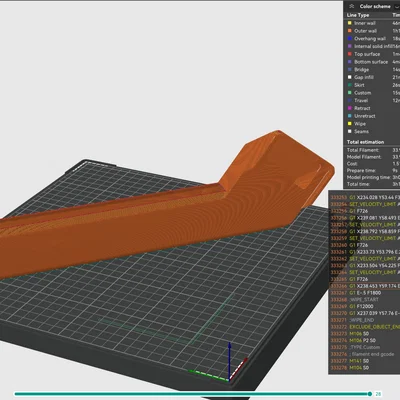Click the green Custom line swatch
Viewport: 400px width, 400px height.
(x=350, y=93)
